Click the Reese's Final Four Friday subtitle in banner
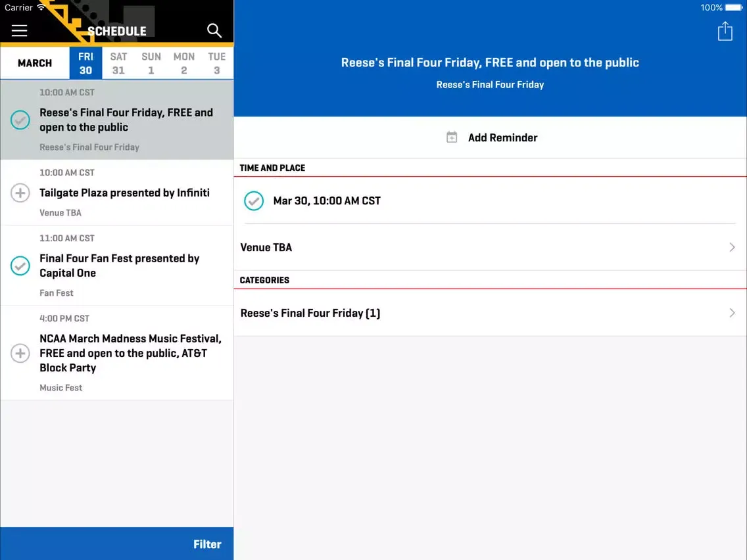Viewport: 747px width, 560px height. point(491,85)
